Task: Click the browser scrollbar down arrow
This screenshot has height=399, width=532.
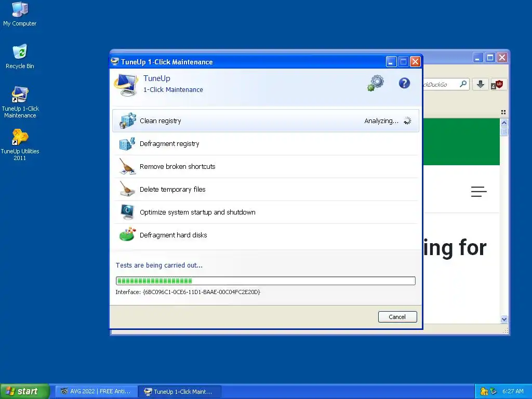Action: tap(504, 319)
